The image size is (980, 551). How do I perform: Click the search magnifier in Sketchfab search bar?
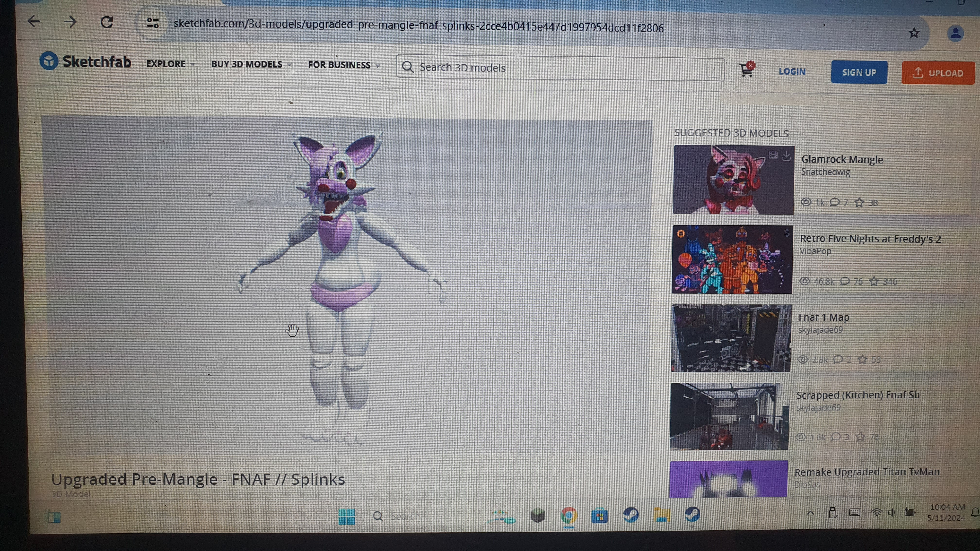[407, 67]
